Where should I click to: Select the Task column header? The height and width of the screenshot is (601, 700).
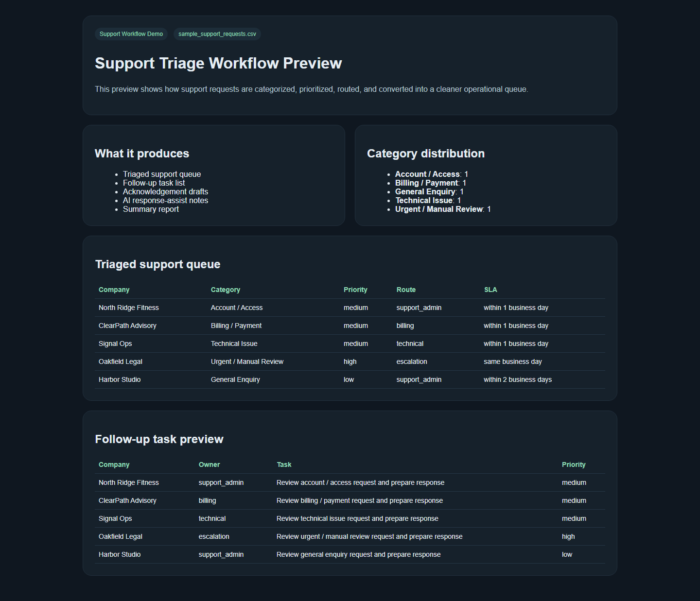pos(284,464)
